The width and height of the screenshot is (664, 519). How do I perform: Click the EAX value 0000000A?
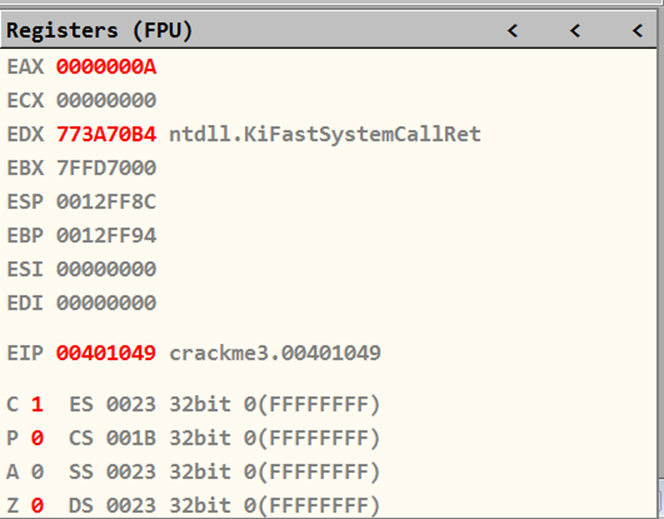[x=106, y=67]
